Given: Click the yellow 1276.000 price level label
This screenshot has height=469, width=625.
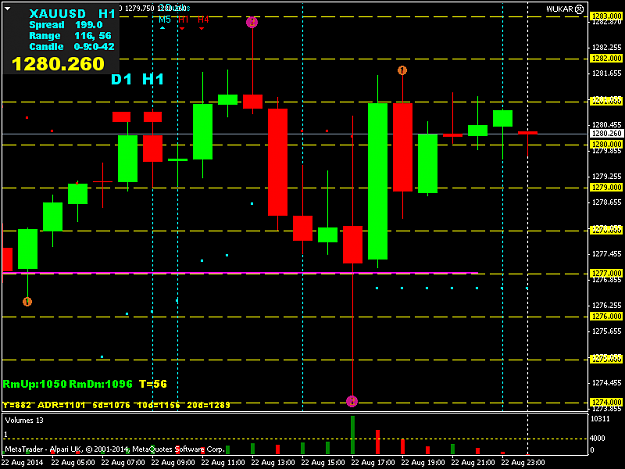Looking at the screenshot, I should (606, 316).
